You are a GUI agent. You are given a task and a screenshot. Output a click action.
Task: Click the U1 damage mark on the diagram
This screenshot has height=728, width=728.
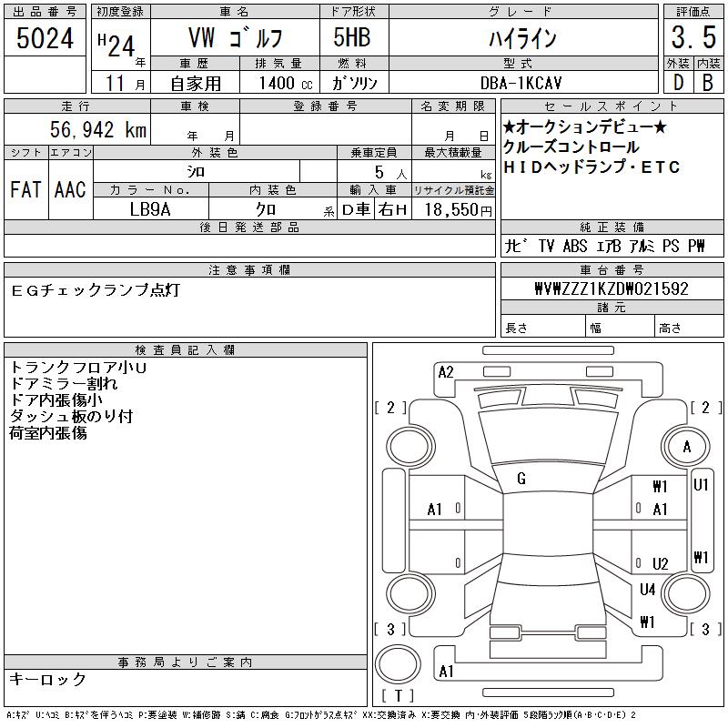click(x=701, y=486)
